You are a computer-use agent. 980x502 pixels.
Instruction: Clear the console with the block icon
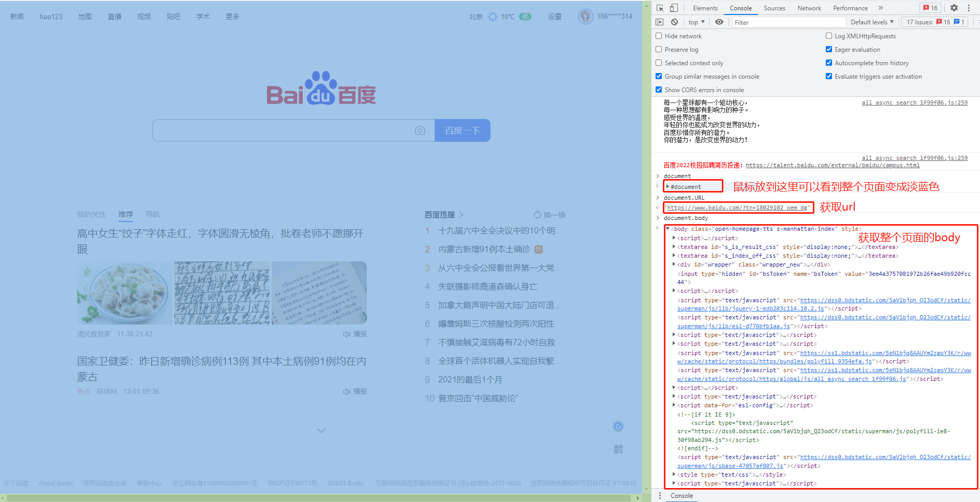674,22
